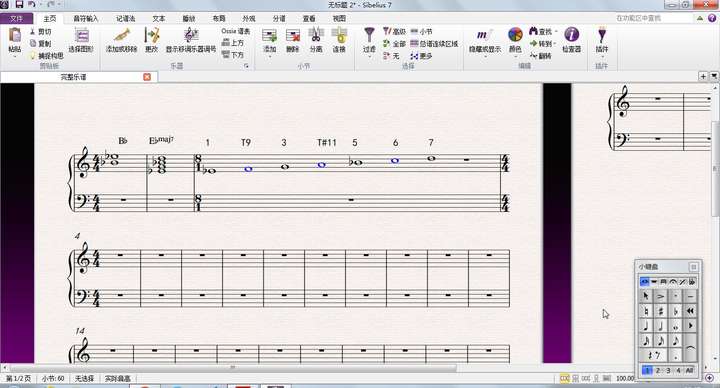The width and height of the screenshot is (720, 388).
Task: Click the rest symbol keypad button
Action: [x=653, y=355]
